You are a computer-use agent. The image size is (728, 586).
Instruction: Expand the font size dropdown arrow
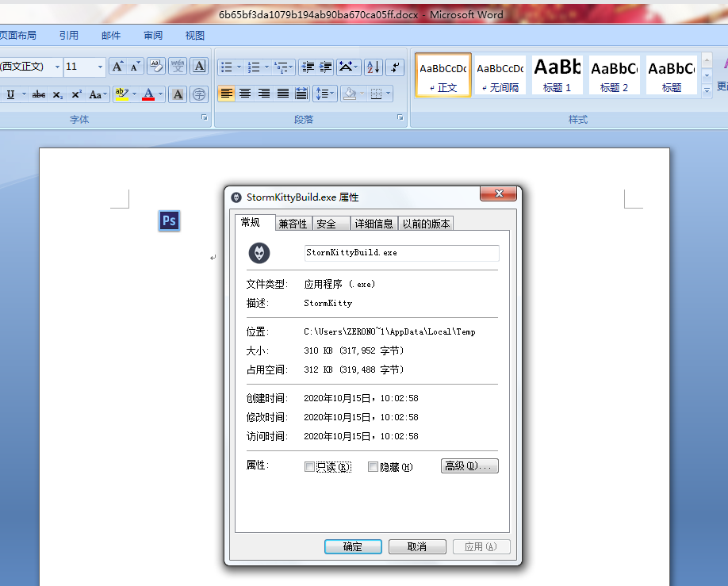coord(100,67)
